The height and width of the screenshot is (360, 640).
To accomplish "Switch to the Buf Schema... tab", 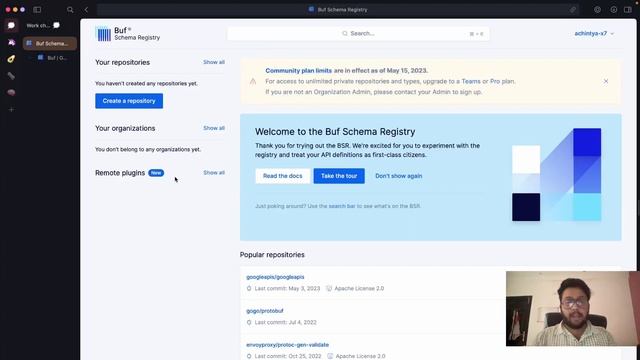I will tap(49, 43).
